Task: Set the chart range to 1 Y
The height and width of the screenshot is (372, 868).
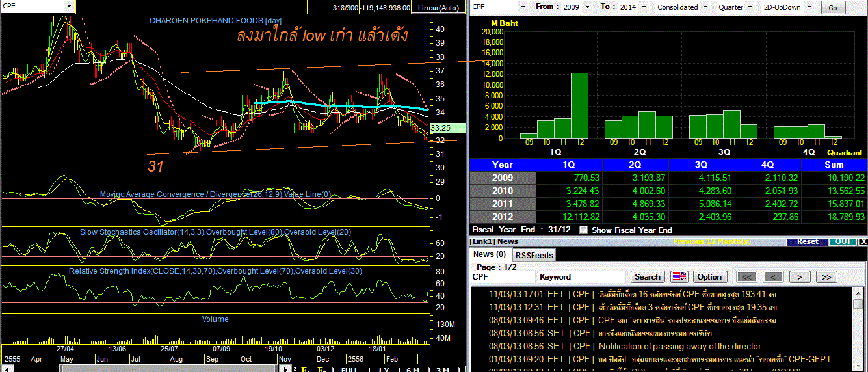Action: pos(383,369)
